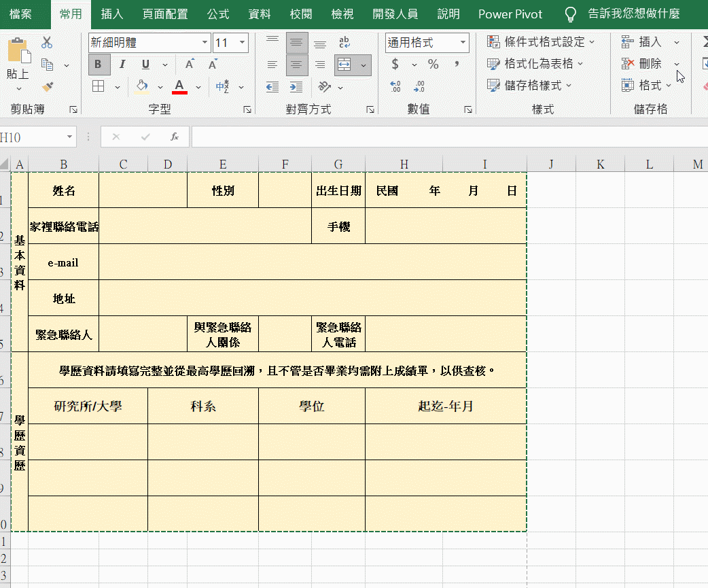Expand the 刪除 dropdown arrow
This screenshot has width=708, height=588.
[x=677, y=64]
